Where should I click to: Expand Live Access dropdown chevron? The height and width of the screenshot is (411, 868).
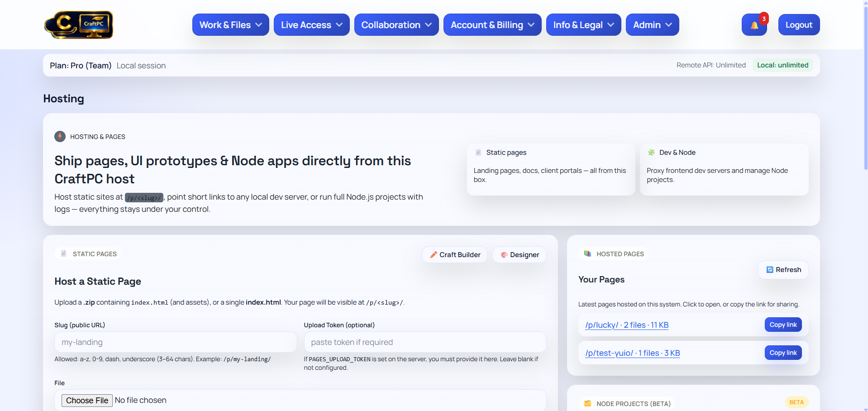(339, 25)
